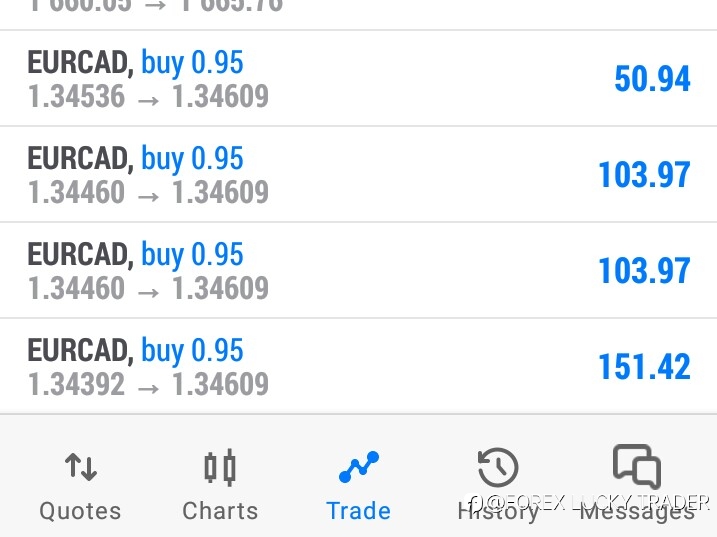Switch to the Quotes tab label

coord(80,511)
